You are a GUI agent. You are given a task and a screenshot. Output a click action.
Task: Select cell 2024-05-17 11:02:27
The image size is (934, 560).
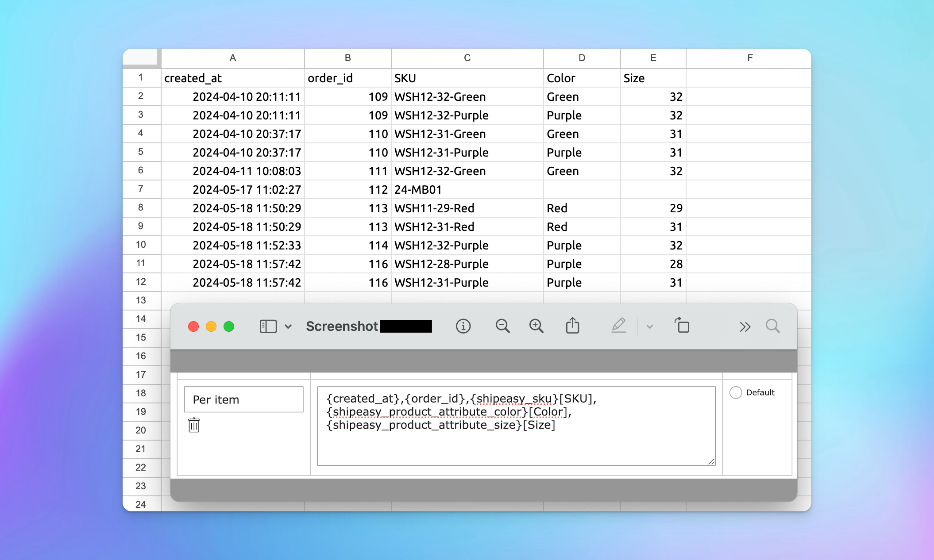233,189
